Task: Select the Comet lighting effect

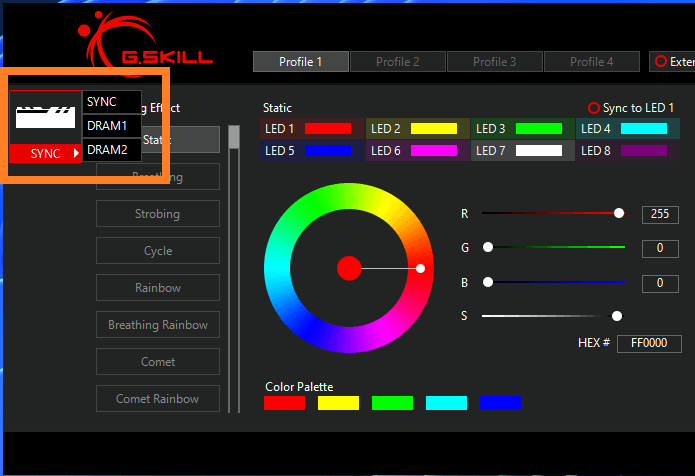Action: [158, 362]
